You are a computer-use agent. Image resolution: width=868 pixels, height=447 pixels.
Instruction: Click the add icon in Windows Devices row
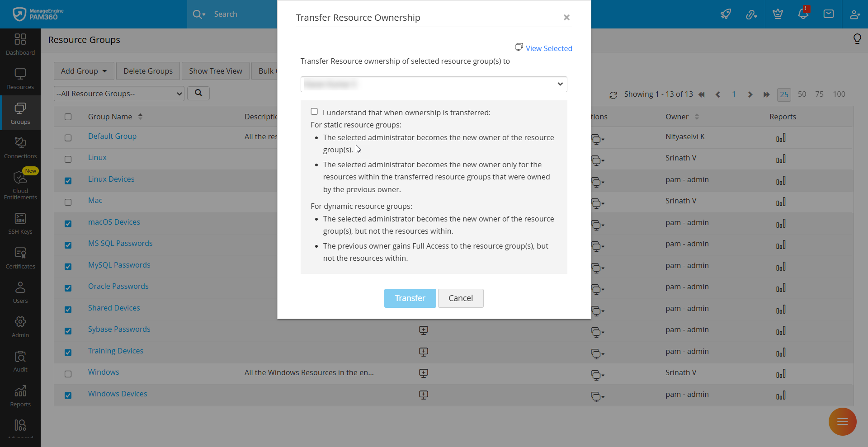[x=424, y=395]
